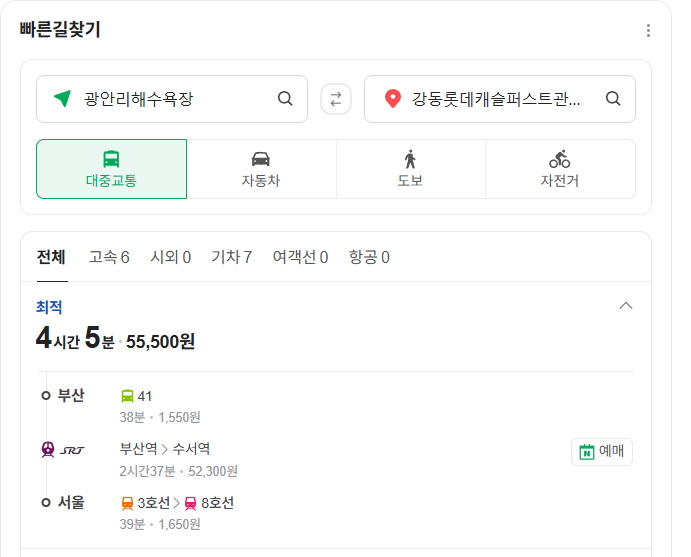The image size is (691, 557).
Task: Select 대중교통 public transit mode
Action: tap(111, 169)
